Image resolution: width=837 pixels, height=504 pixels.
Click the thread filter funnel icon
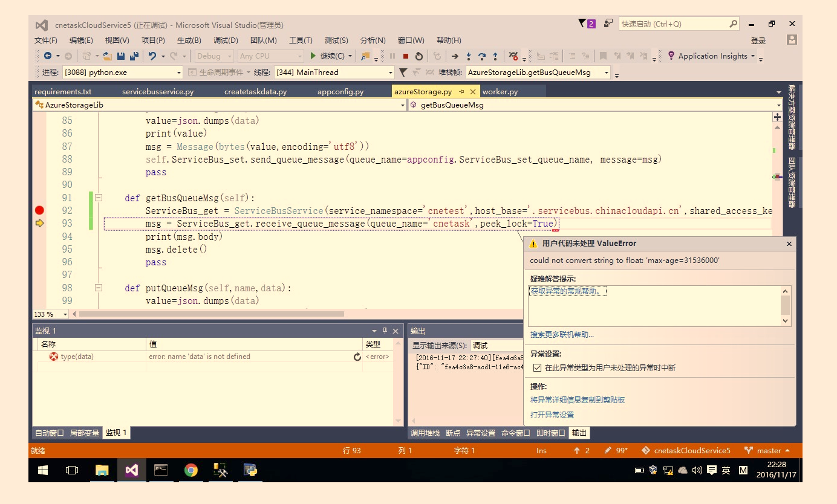(x=403, y=73)
